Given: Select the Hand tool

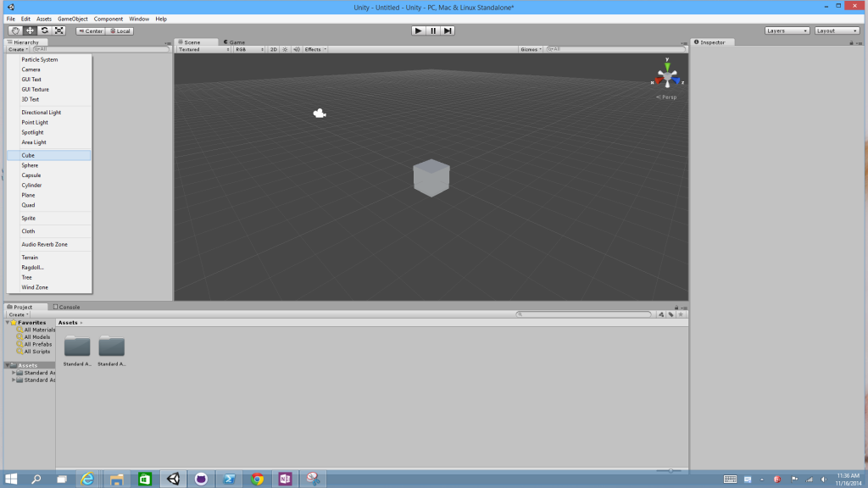Looking at the screenshot, I should (15, 31).
